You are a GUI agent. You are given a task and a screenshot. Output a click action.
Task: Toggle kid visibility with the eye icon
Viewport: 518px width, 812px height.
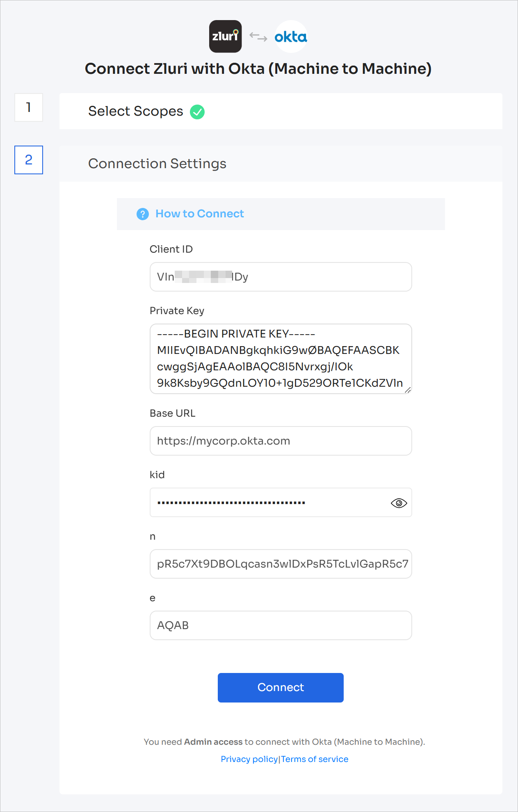pyautogui.click(x=399, y=503)
